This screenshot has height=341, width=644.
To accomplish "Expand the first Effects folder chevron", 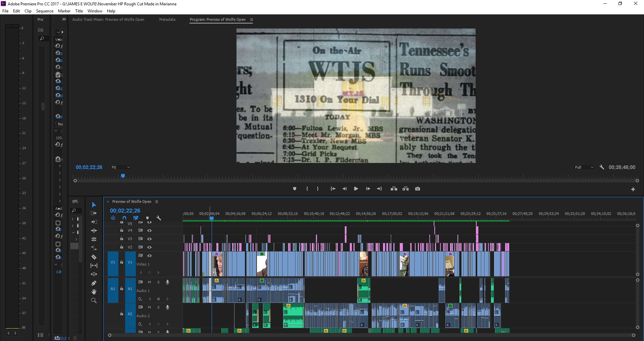I will 73,219.
